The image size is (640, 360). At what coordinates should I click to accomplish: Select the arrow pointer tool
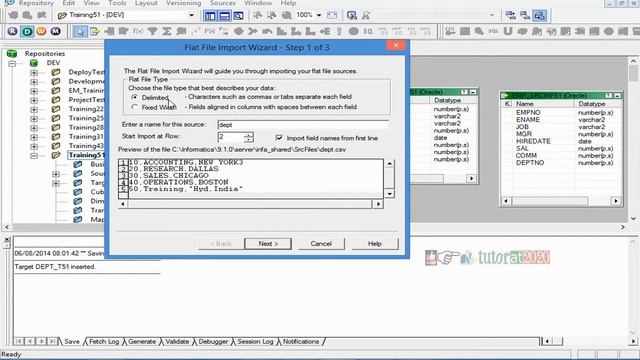pyautogui.click(x=80, y=31)
